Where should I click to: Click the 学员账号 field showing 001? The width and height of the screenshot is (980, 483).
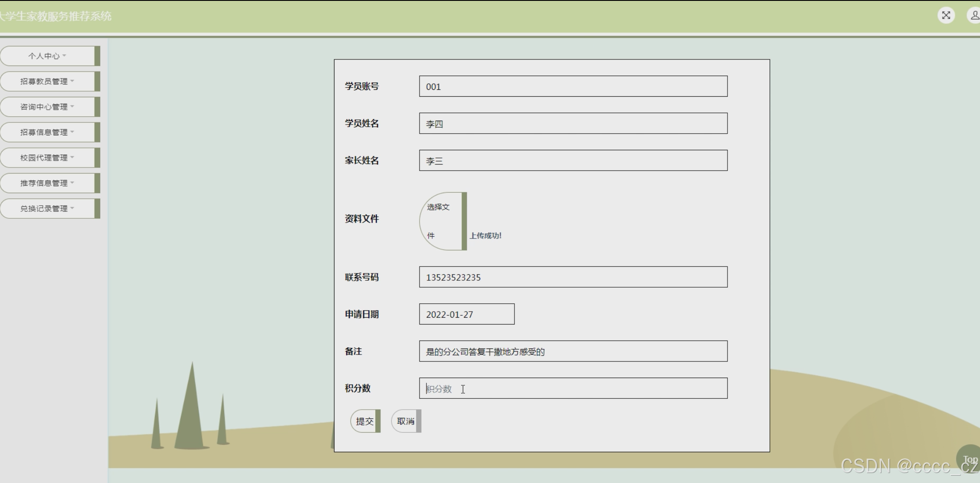573,86
